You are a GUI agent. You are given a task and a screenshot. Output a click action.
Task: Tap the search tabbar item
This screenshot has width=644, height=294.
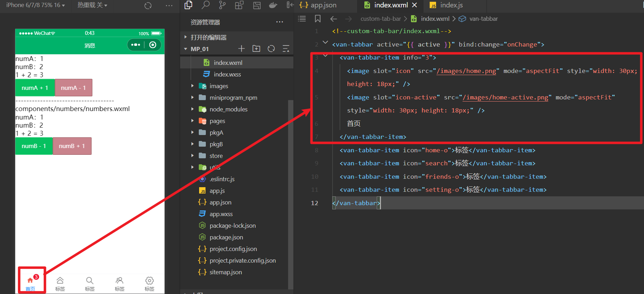coord(90,284)
